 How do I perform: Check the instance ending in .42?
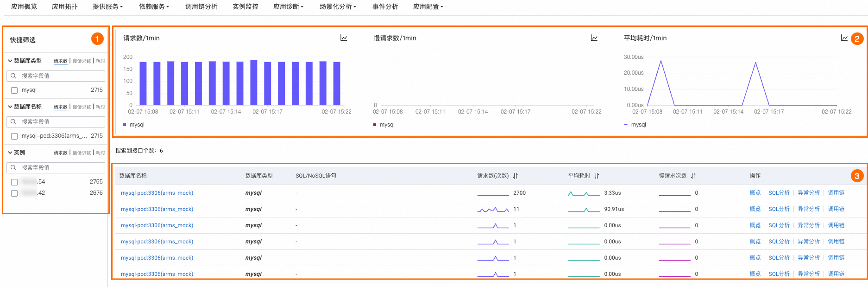(x=14, y=193)
